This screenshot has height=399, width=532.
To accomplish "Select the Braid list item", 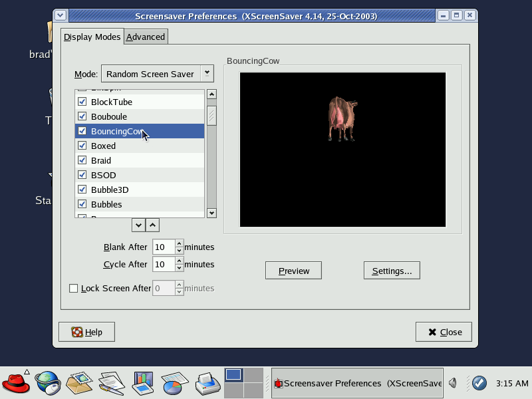I will pyautogui.click(x=140, y=160).
